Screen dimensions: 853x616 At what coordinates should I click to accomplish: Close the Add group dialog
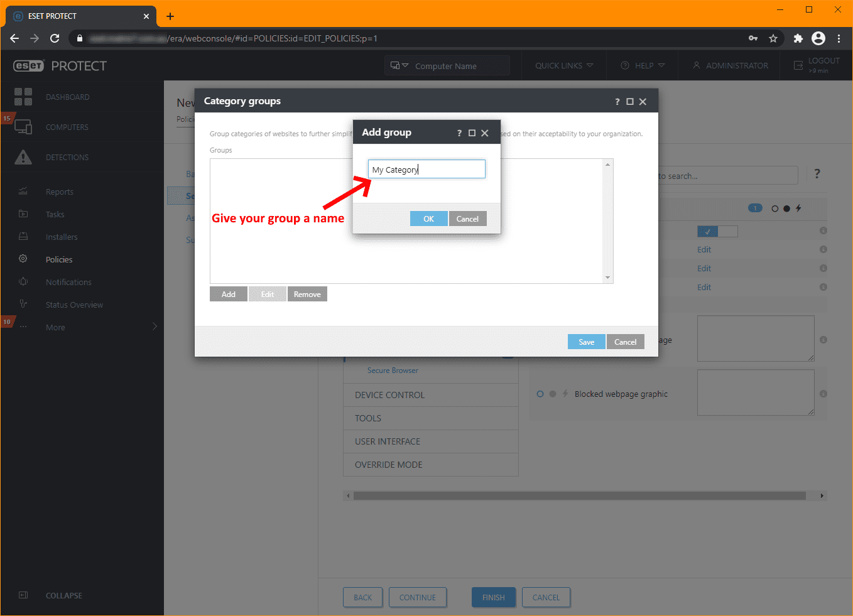point(485,133)
